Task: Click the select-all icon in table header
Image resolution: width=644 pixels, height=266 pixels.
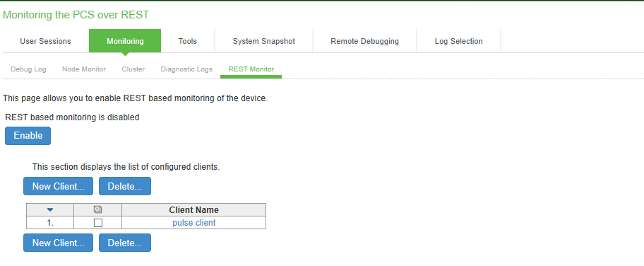Action: tap(97, 209)
